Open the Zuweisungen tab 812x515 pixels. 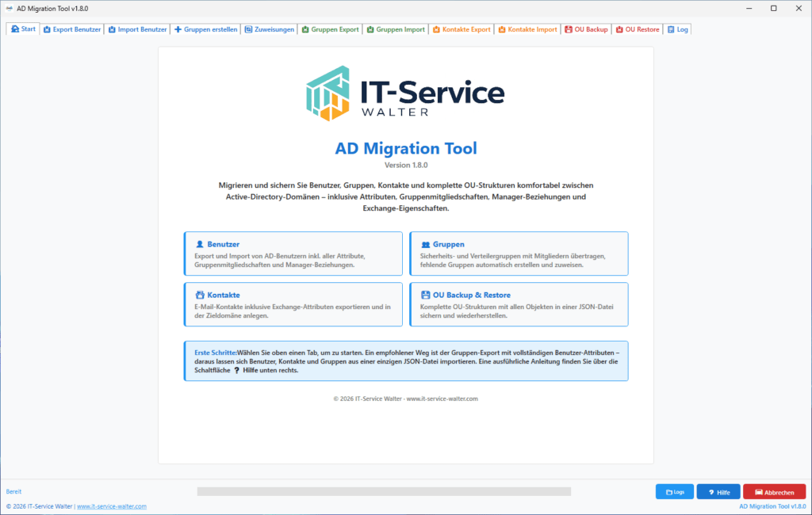tap(270, 29)
